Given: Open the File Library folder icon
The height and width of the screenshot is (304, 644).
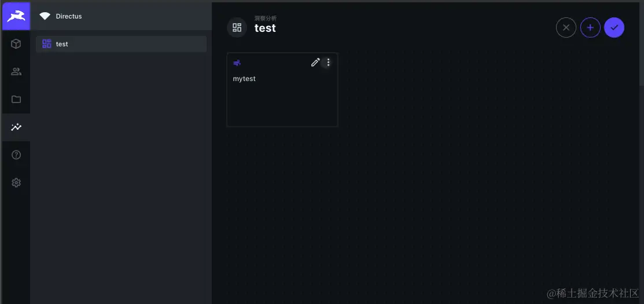Looking at the screenshot, I should pyautogui.click(x=16, y=99).
